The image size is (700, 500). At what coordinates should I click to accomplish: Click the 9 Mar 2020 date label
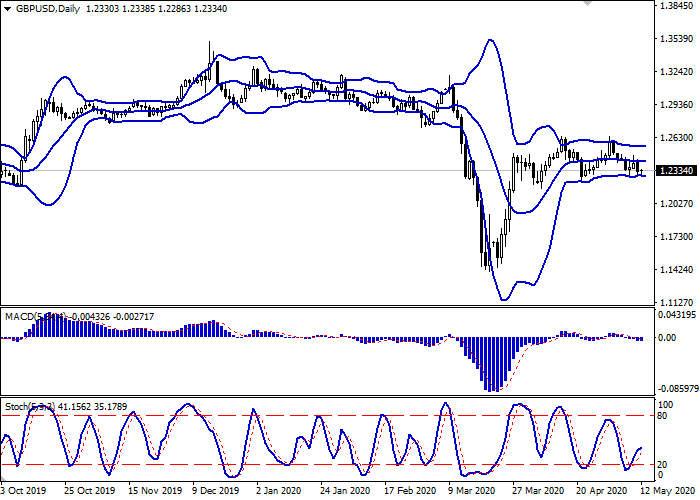pos(473,491)
